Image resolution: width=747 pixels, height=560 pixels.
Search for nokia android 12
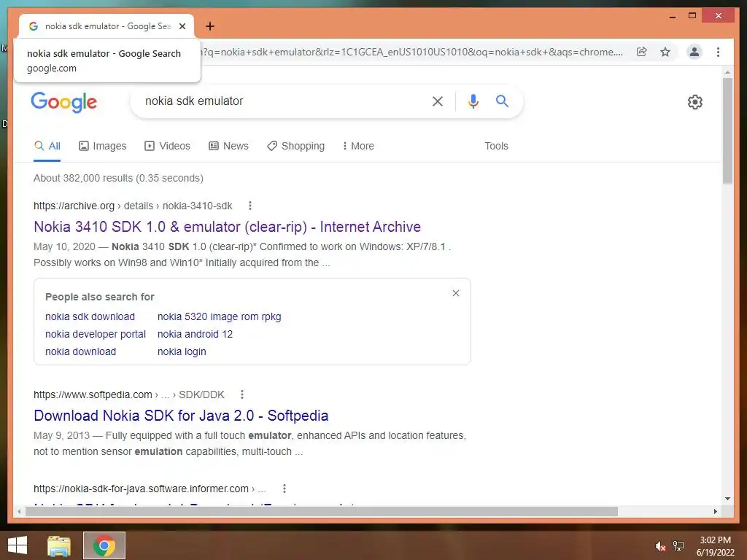pyautogui.click(x=195, y=334)
